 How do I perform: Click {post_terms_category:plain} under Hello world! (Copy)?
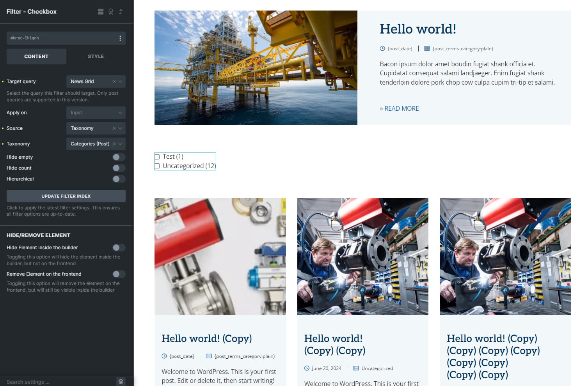click(x=245, y=356)
